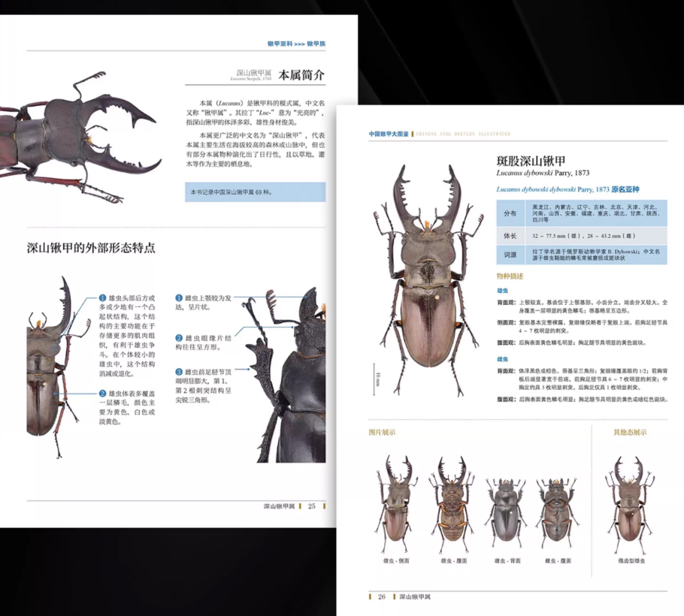684x616 pixels.
Task: Open the 雌虫-腹面 beetle thumbnail
Action: tap(556, 509)
